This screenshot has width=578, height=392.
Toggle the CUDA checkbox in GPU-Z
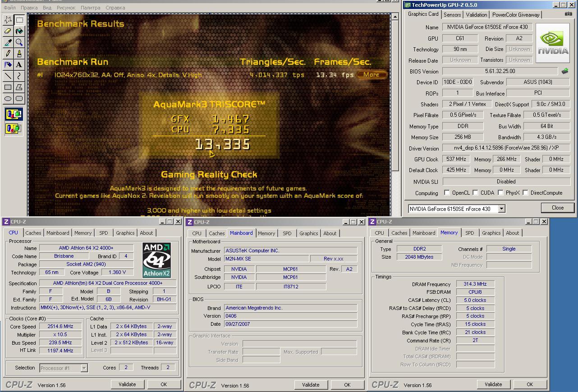point(475,193)
